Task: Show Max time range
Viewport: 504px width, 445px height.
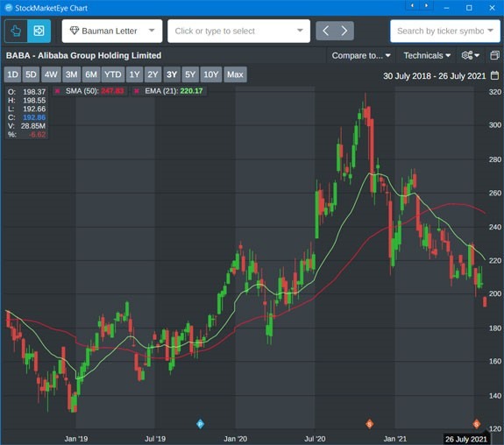Action: click(x=235, y=74)
